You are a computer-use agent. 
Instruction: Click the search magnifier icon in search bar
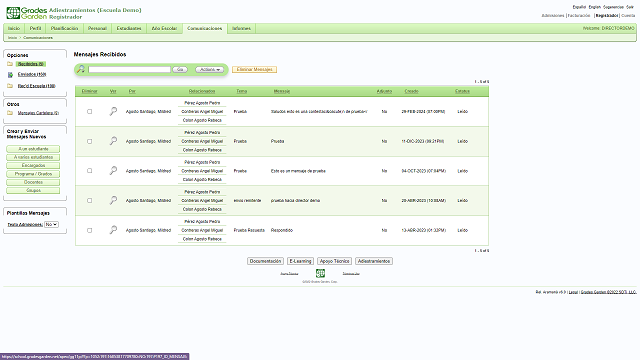point(81,69)
